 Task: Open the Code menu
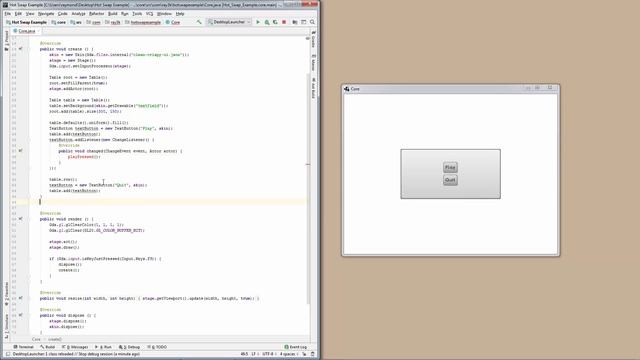coord(62,13)
